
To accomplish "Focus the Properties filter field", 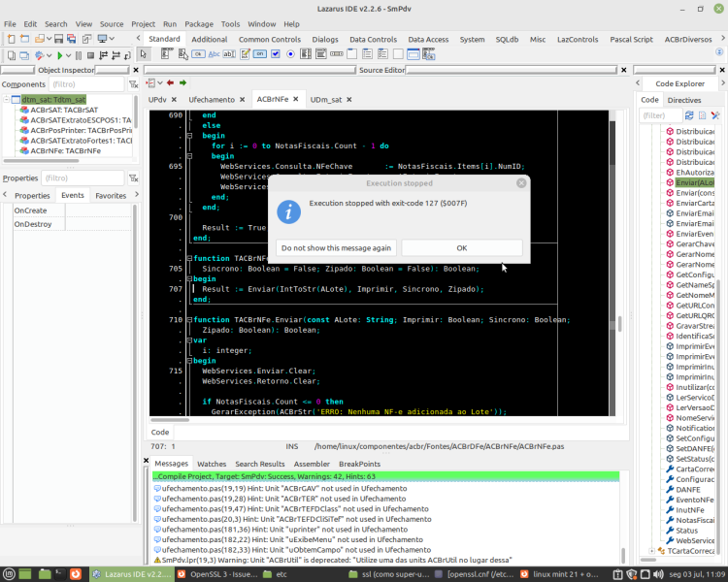I will click(x=83, y=178).
